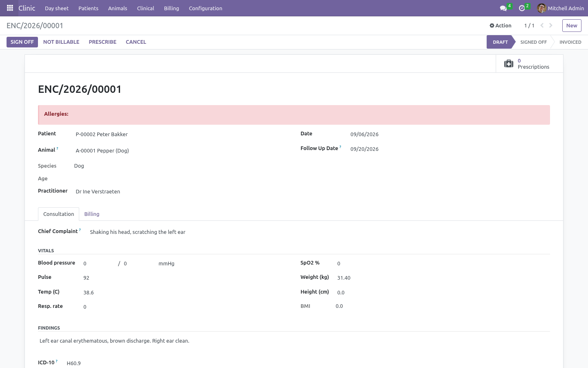Open the apps grid home menu
This screenshot has width=588, height=368.
pyautogui.click(x=10, y=8)
